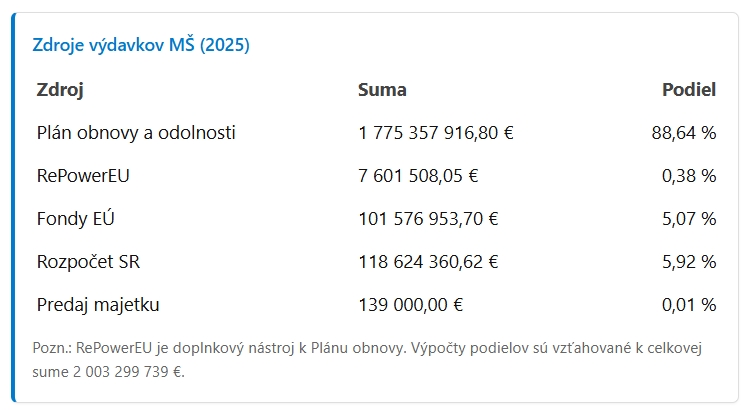Click the amount 139 000,00 €

pyautogui.click(x=410, y=305)
